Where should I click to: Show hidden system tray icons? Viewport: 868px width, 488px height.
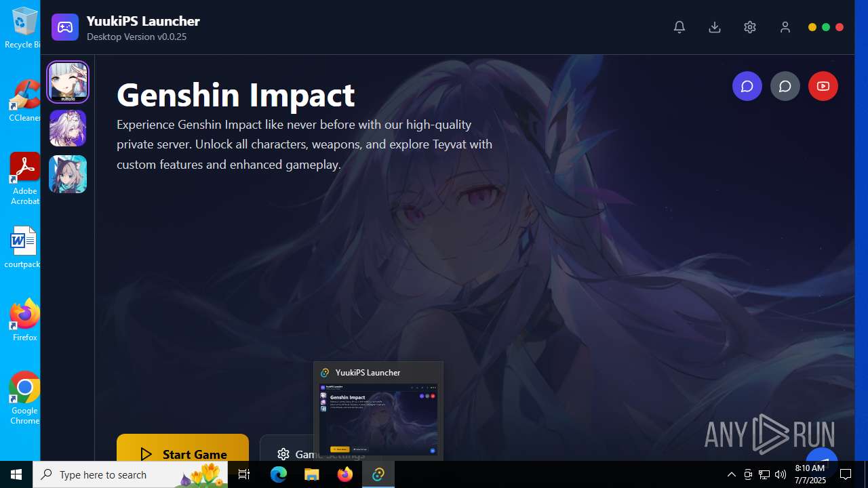click(731, 474)
